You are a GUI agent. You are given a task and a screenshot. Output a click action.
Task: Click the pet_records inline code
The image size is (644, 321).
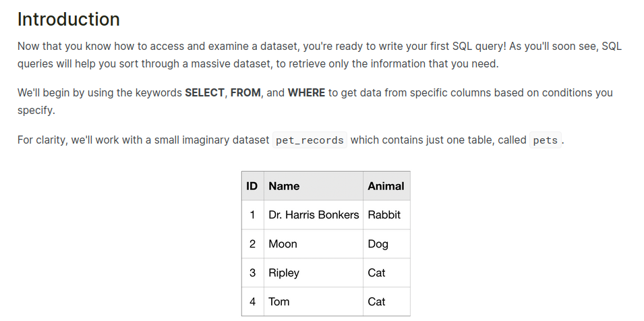(x=310, y=141)
